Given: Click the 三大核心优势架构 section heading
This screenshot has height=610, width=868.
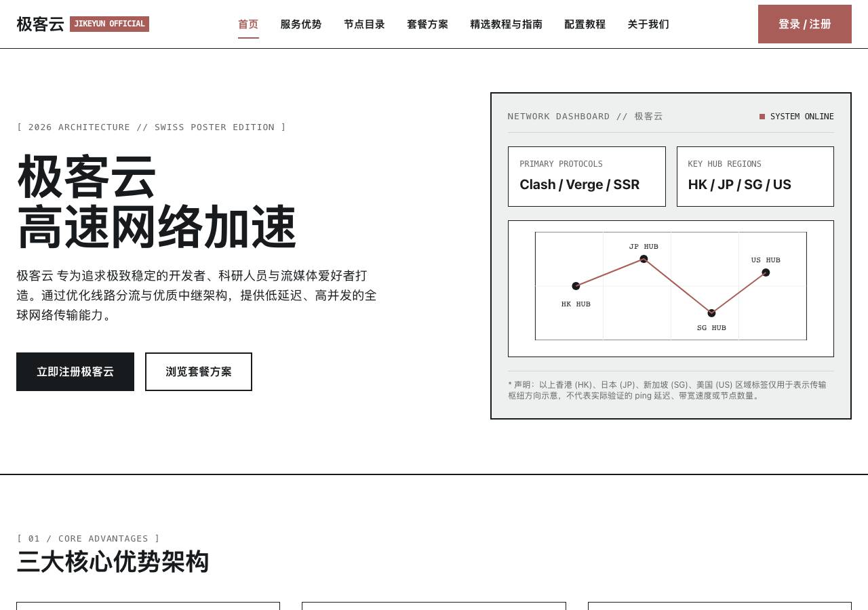Looking at the screenshot, I should tap(113, 562).
